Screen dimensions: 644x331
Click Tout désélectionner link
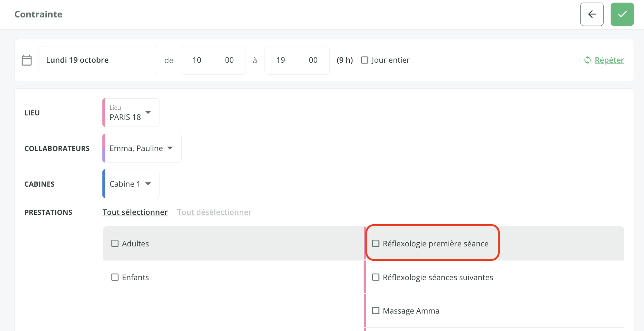click(214, 212)
